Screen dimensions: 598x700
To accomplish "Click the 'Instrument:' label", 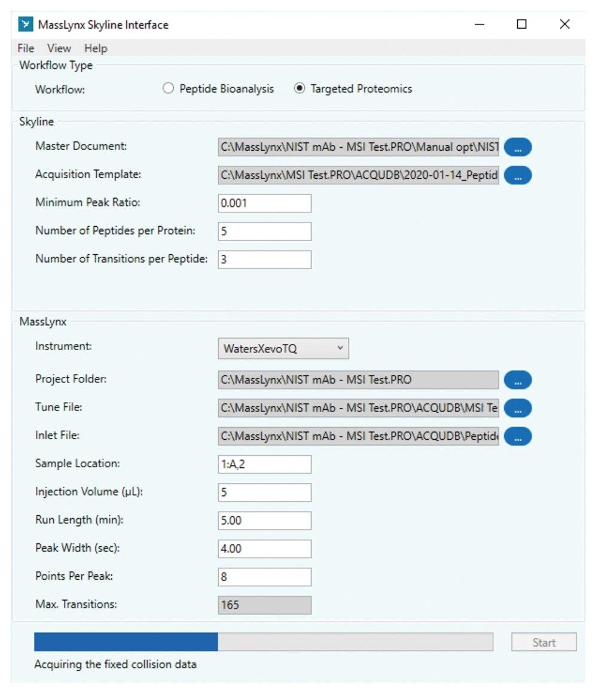I will point(63,346).
